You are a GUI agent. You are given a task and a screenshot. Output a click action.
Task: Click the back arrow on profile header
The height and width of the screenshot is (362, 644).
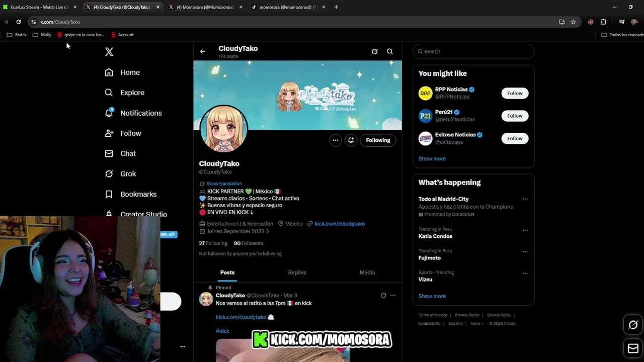click(202, 51)
